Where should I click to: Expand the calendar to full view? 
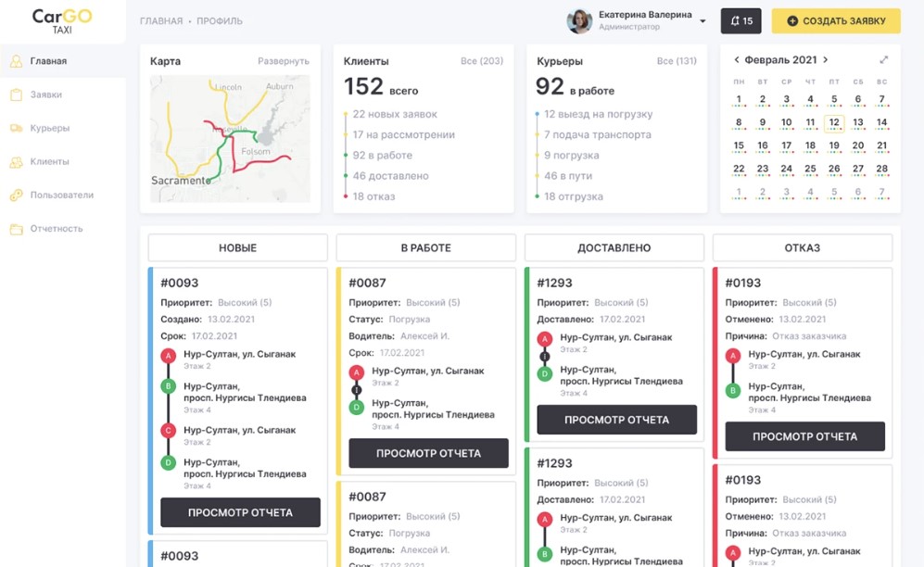pos(884,59)
